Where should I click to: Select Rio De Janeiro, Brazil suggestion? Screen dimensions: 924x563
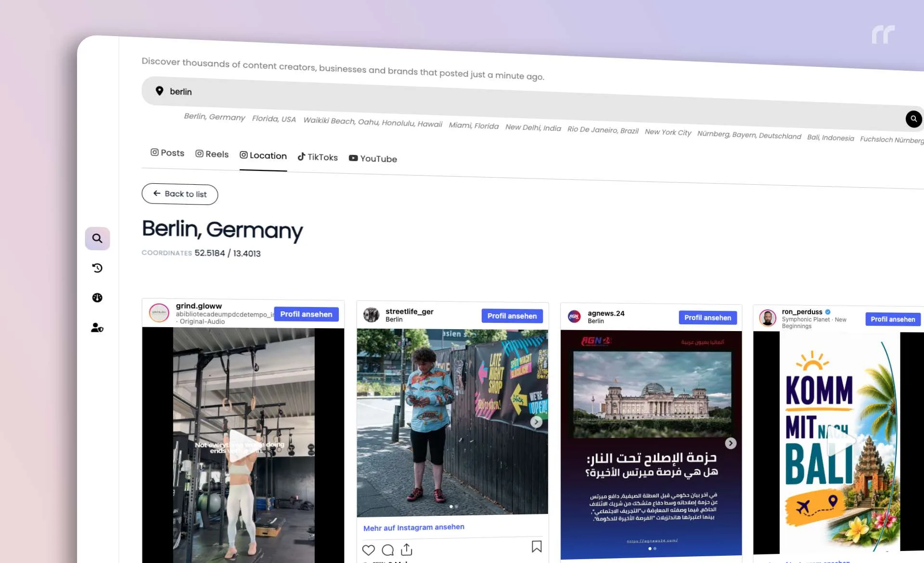[603, 130]
